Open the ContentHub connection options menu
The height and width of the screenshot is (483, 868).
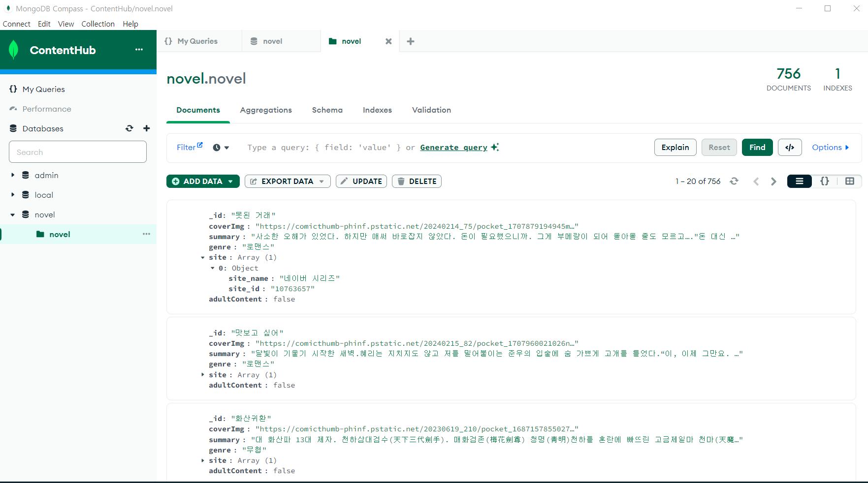[139, 50]
